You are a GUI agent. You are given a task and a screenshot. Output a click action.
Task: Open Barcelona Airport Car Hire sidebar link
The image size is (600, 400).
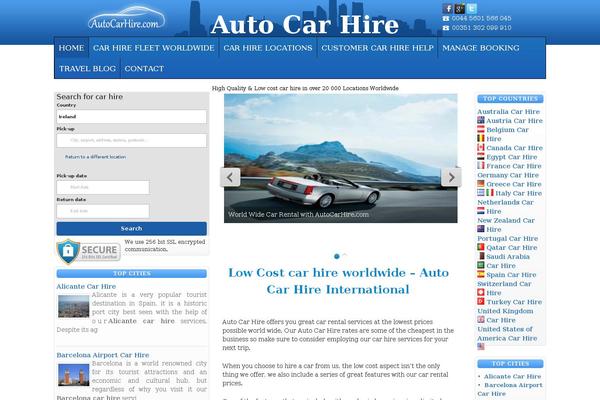coord(510,389)
